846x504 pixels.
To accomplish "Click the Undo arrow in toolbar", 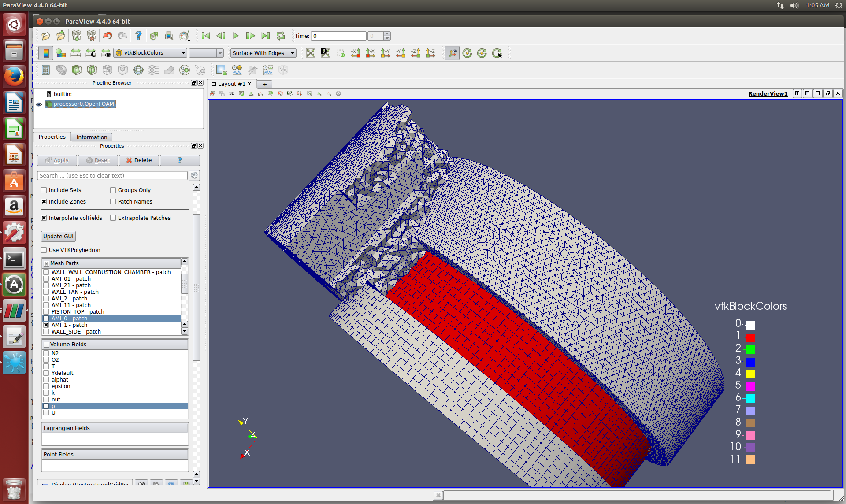I will coord(107,36).
